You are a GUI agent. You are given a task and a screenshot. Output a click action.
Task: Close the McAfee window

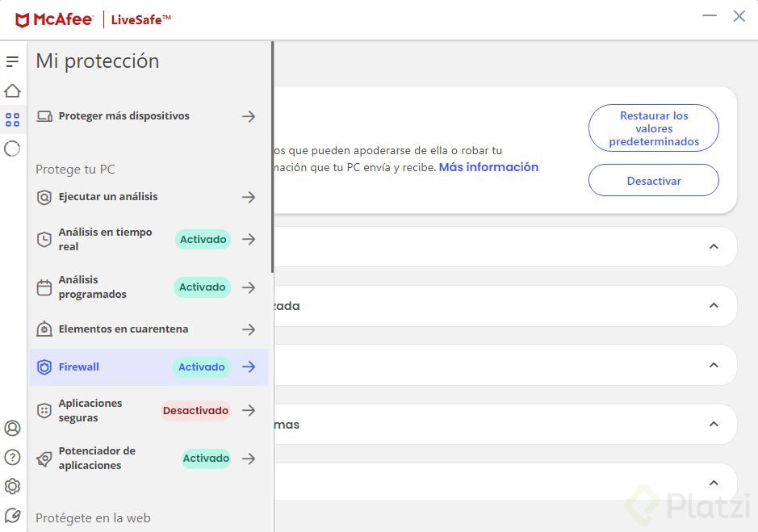[739, 16]
